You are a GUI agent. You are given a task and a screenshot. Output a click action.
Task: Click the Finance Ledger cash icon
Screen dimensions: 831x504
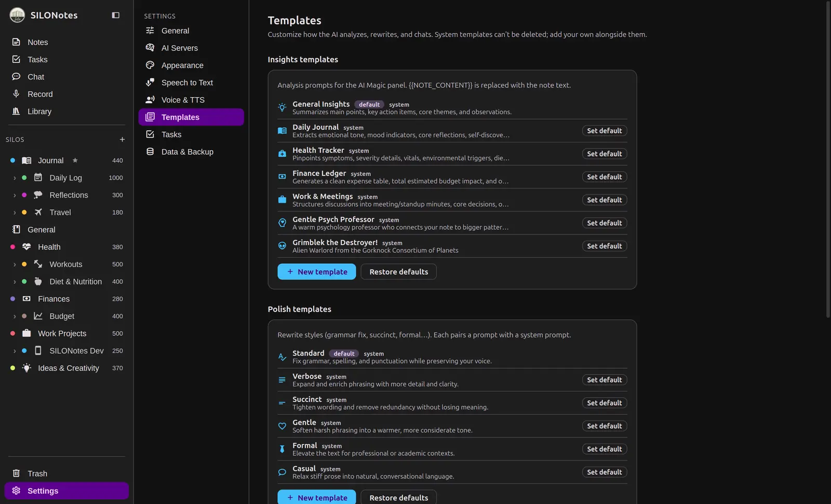282,176
